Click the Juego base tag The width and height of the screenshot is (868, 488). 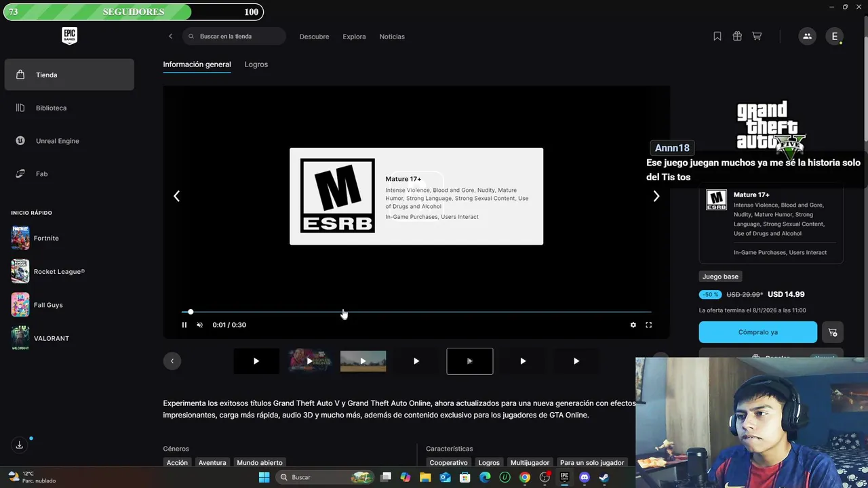[720, 277]
